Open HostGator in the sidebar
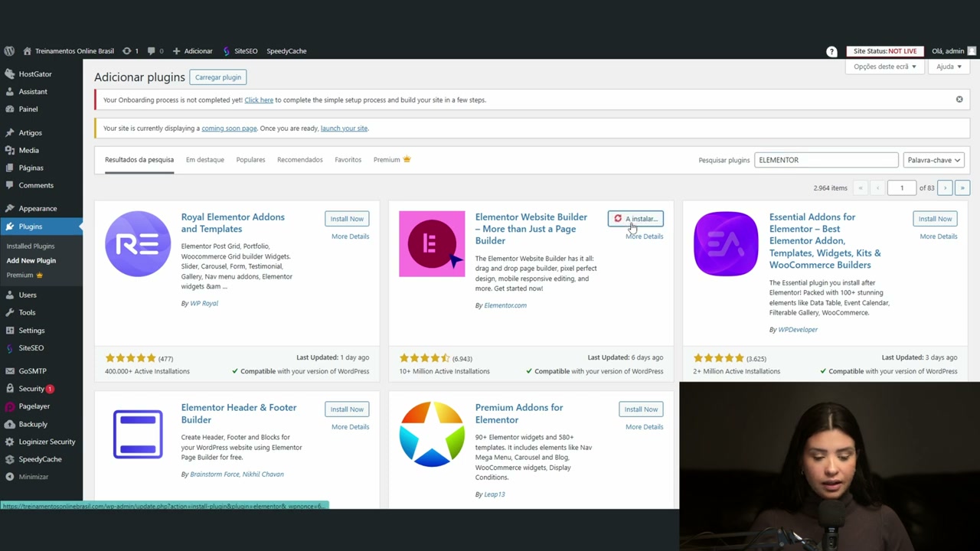Image resolution: width=980 pixels, height=551 pixels. click(35, 74)
